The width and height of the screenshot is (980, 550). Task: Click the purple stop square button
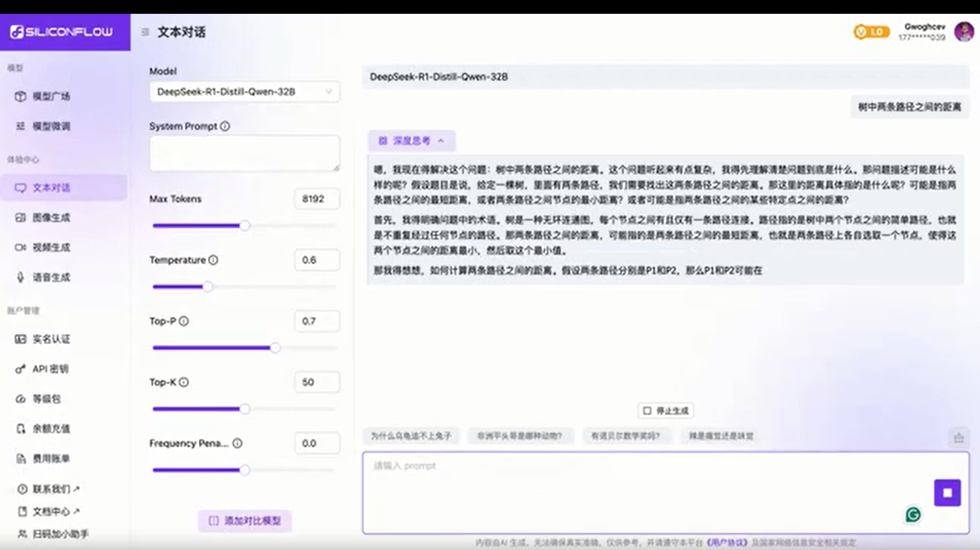click(x=947, y=493)
